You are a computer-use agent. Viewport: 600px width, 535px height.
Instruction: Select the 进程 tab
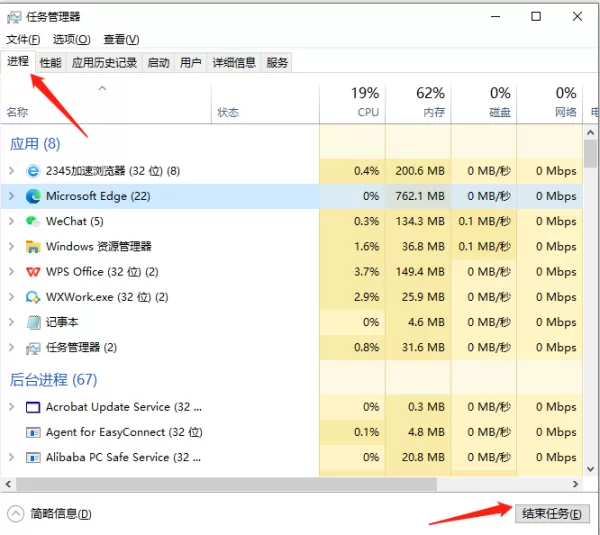click(18, 61)
